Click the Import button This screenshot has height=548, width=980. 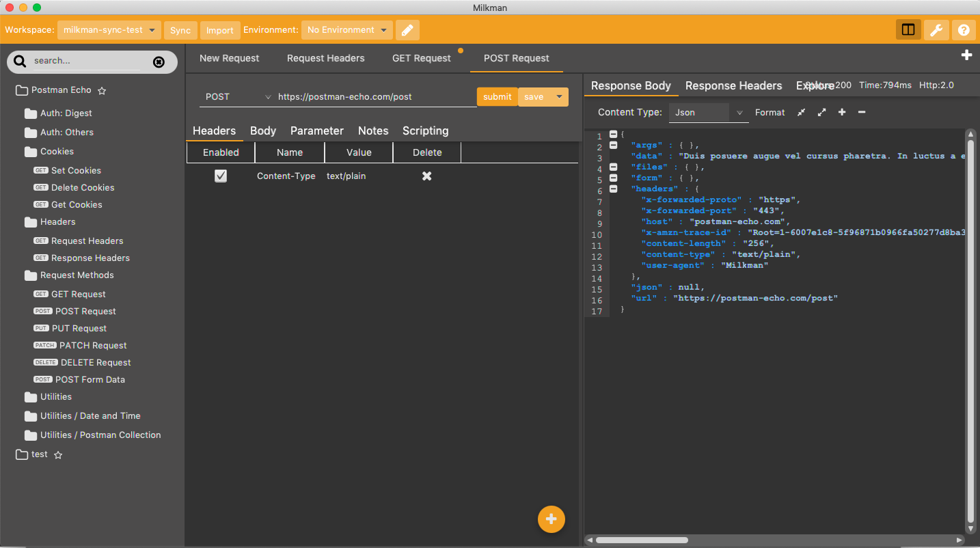pos(220,31)
